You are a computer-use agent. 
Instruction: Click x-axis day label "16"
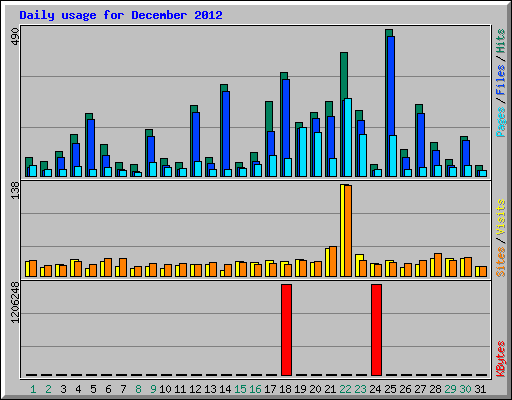pyautogui.click(x=255, y=389)
